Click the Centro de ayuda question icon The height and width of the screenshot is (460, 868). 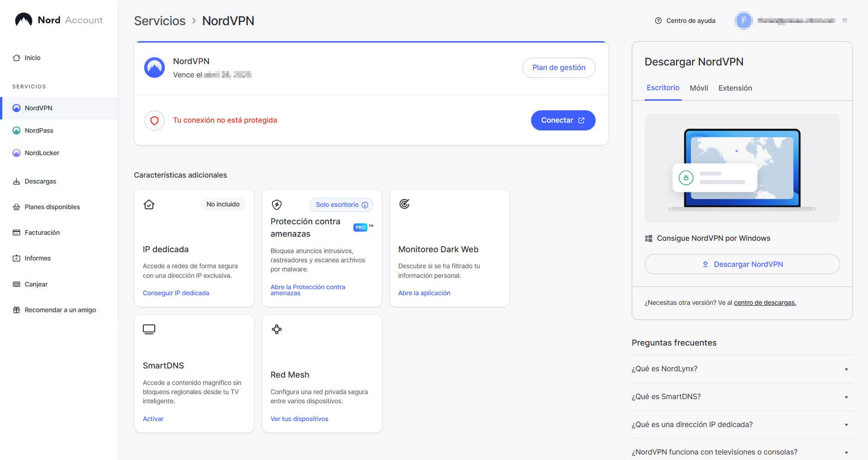click(658, 21)
